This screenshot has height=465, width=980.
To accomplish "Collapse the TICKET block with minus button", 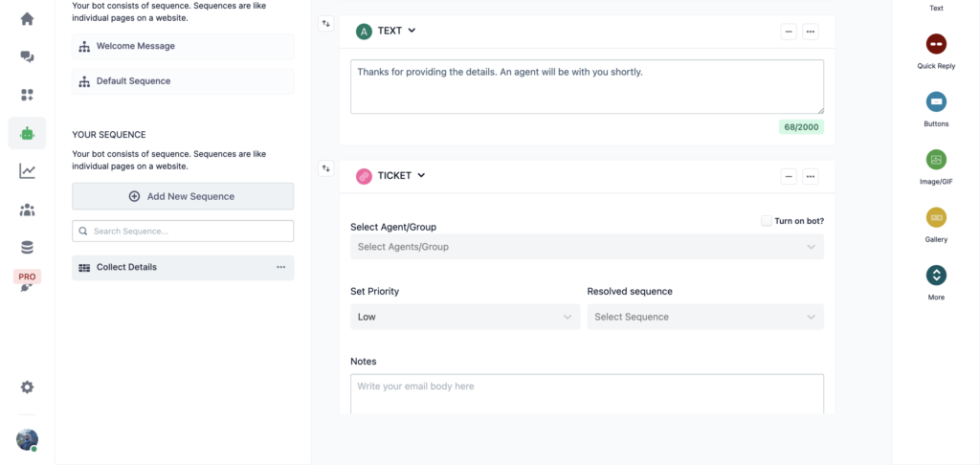I will (789, 176).
